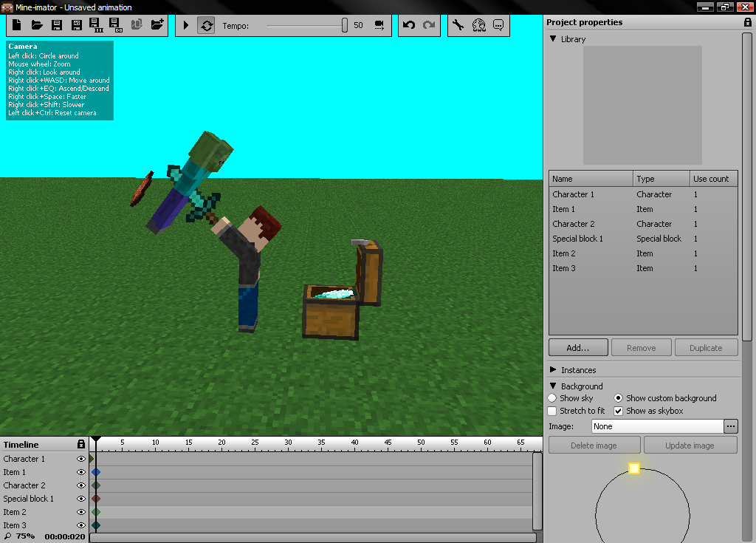The image size is (756, 543).
Task: Click the speech bubble icon in toolbar
Action: click(498, 25)
